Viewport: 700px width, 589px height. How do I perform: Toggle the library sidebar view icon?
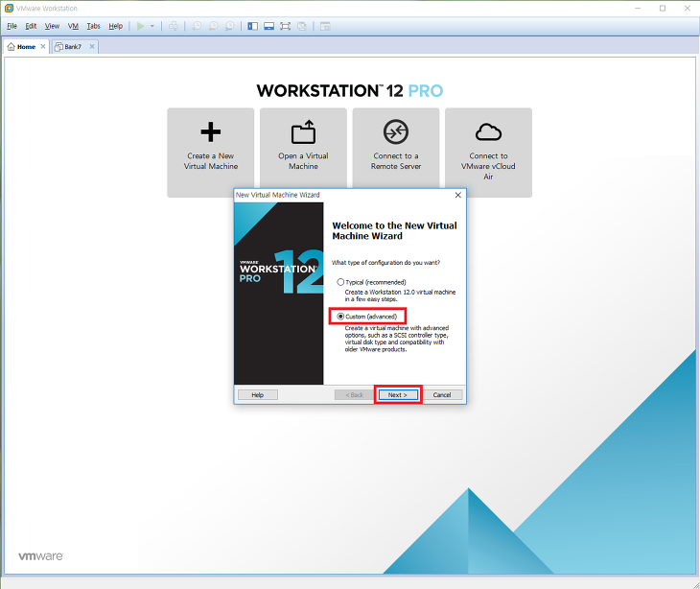253,26
